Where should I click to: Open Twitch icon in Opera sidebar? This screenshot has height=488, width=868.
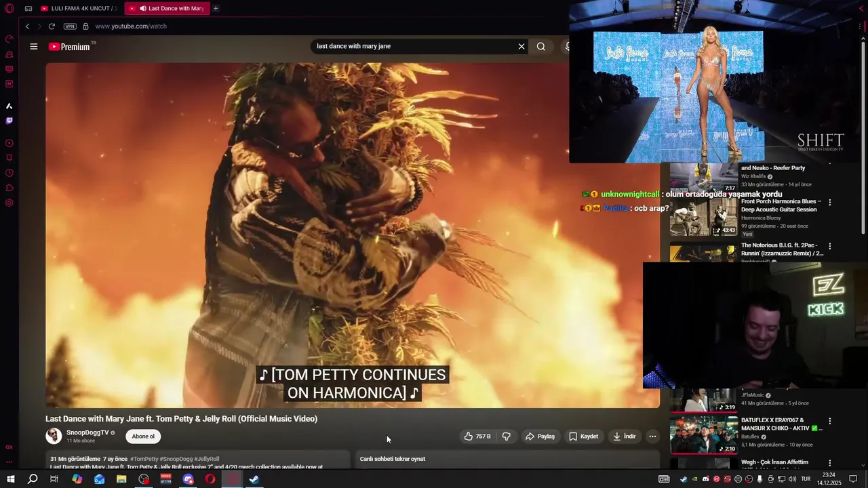click(9, 121)
